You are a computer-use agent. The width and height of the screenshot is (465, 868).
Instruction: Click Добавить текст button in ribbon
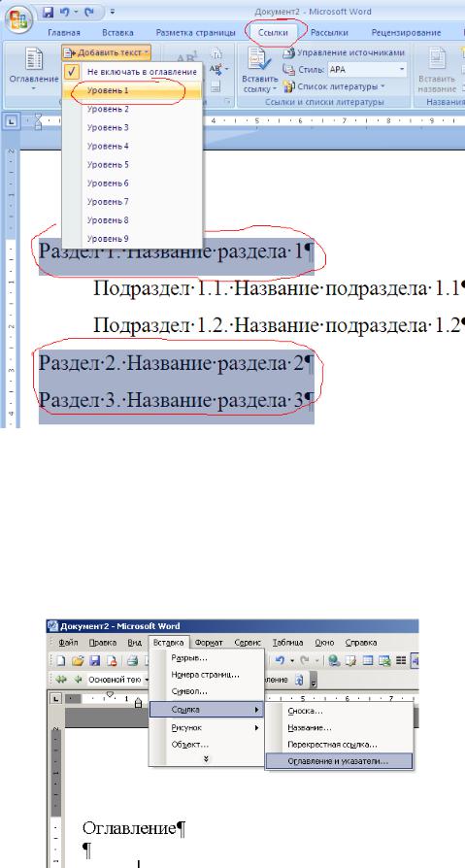pyautogui.click(x=106, y=52)
